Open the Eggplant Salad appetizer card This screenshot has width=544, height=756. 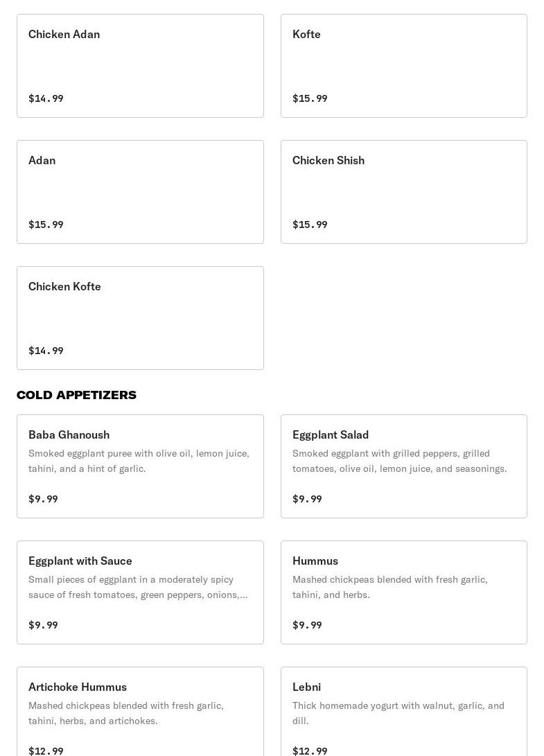coord(403,466)
